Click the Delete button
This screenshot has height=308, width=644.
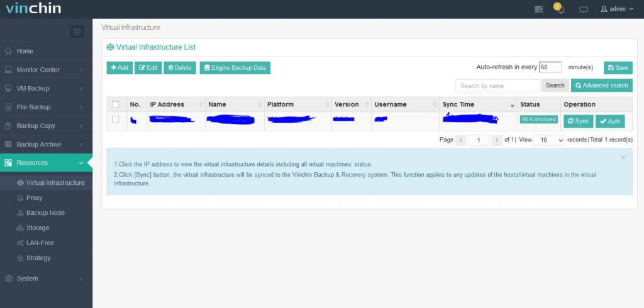[180, 68]
